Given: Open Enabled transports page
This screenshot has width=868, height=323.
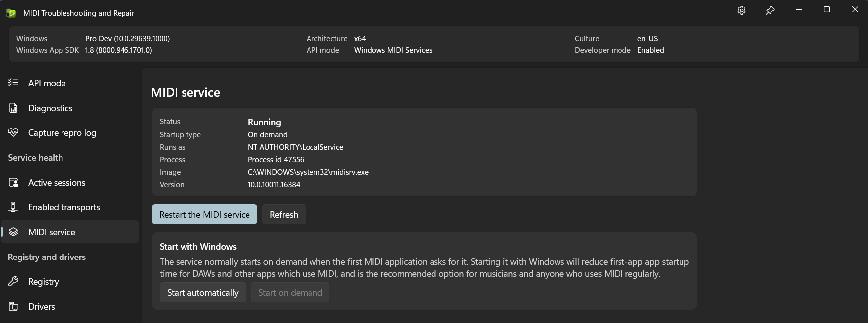Looking at the screenshot, I should tap(70, 207).
